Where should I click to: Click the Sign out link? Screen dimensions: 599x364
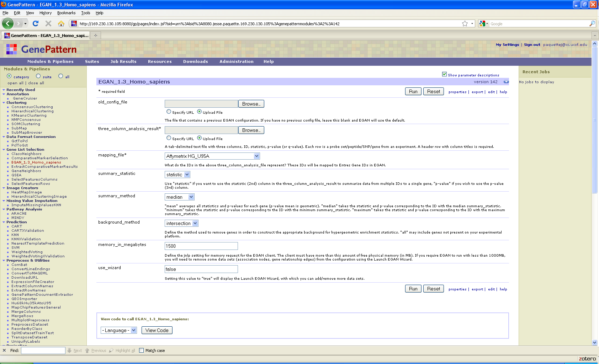pos(532,44)
